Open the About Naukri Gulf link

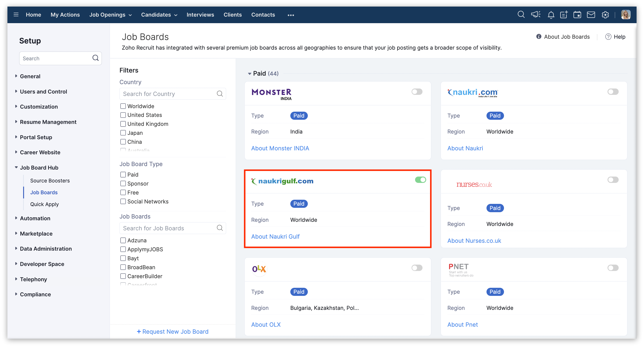(x=275, y=236)
